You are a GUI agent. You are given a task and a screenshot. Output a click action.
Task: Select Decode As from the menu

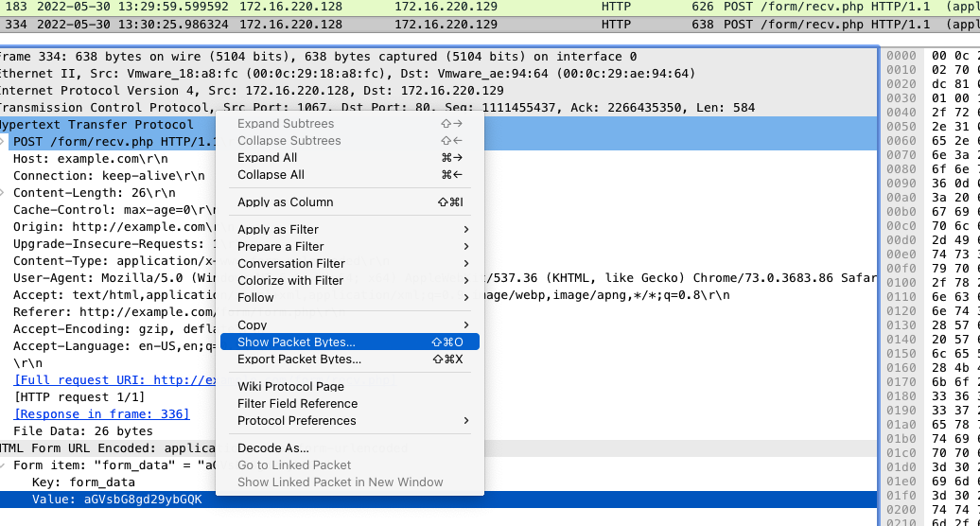point(272,447)
